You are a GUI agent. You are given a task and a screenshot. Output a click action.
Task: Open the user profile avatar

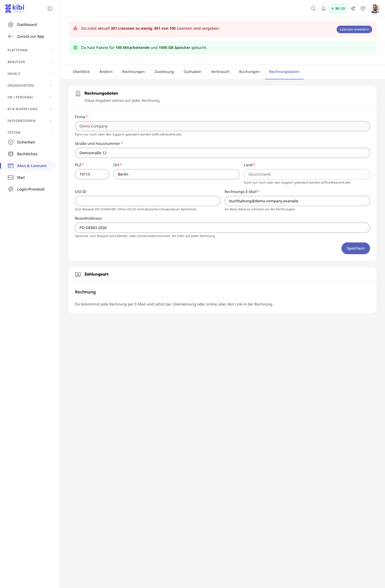(x=375, y=9)
